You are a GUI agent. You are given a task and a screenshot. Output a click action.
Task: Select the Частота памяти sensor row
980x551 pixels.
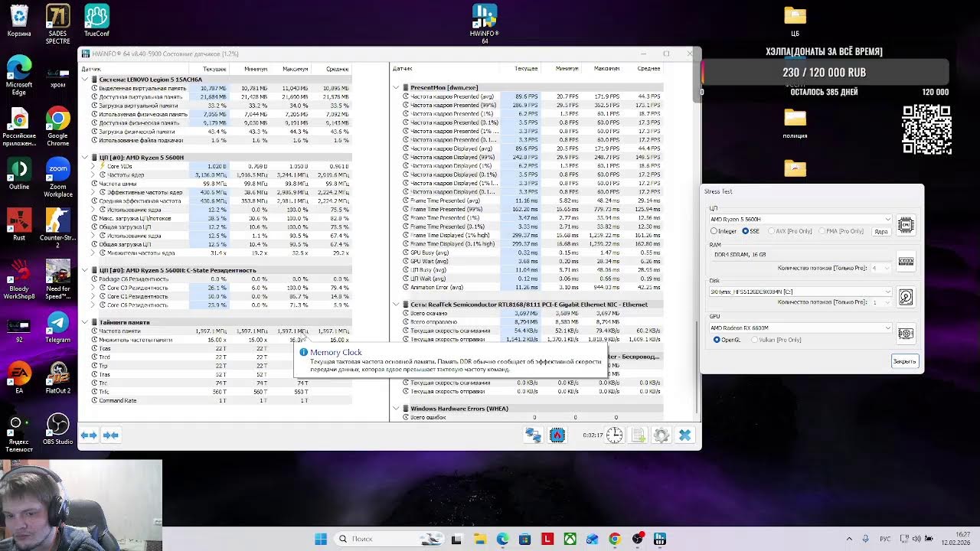pyautogui.click(x=217, y=331)
